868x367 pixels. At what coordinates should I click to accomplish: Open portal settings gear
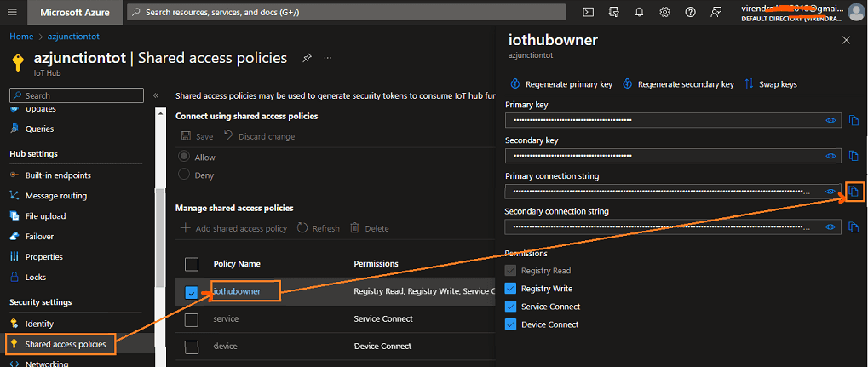pyautogui.click(x=664, y=12)
